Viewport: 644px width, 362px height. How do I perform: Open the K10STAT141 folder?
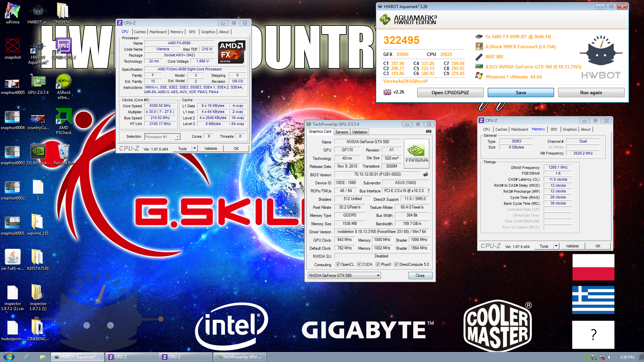[38, 259]
